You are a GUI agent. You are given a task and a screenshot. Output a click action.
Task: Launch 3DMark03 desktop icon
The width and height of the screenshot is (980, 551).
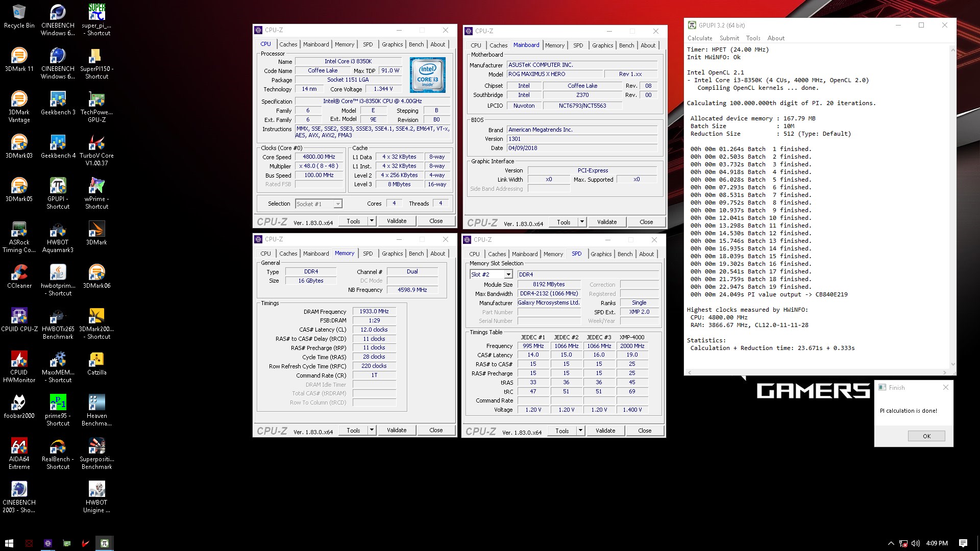[x=19, y=147]
